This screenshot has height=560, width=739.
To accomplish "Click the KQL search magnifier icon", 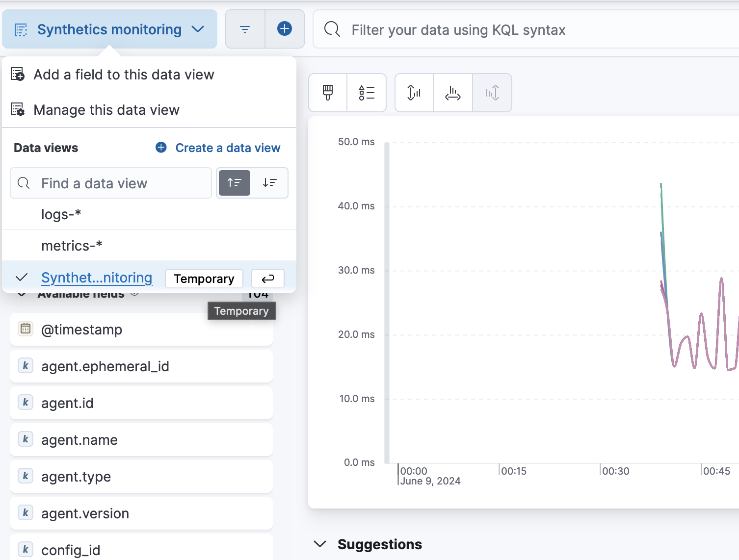I will (x=332, y=29).
